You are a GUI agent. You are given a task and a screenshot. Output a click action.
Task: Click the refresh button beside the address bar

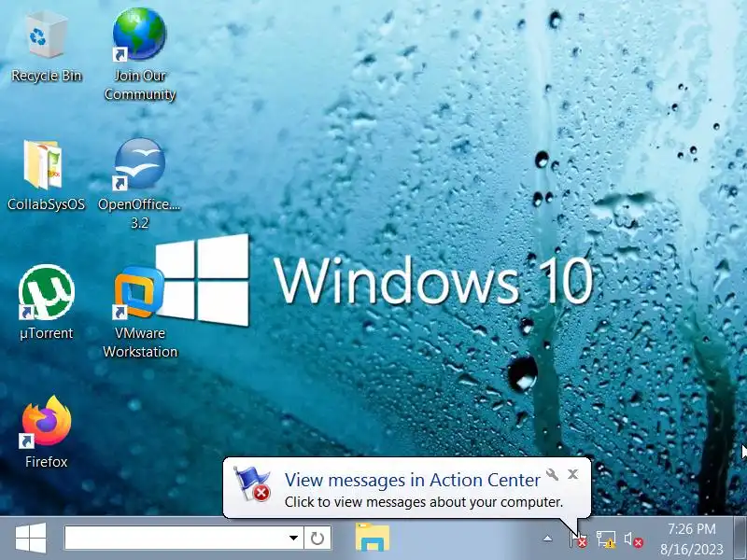[x=317, y=539]
